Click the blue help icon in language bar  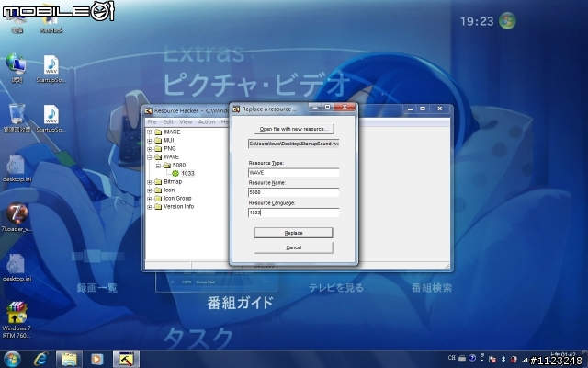(x=472, y=358)
